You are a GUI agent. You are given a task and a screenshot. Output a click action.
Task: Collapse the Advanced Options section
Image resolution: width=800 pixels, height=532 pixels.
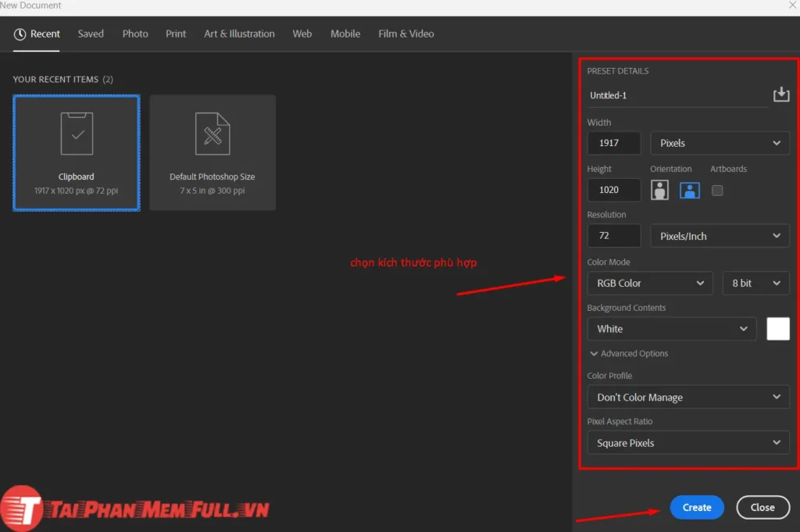pyautogui.click(x=628, y=353)
